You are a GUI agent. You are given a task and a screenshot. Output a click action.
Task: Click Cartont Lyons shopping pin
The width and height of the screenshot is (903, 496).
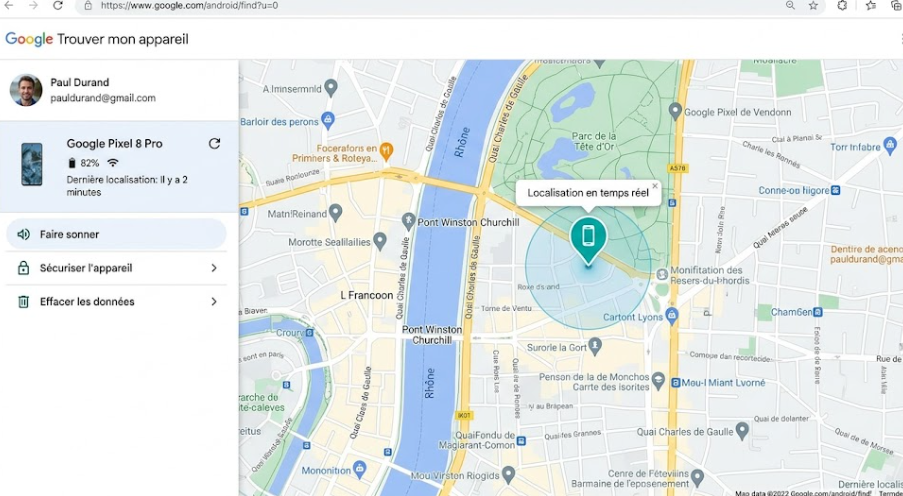(671, 315)
